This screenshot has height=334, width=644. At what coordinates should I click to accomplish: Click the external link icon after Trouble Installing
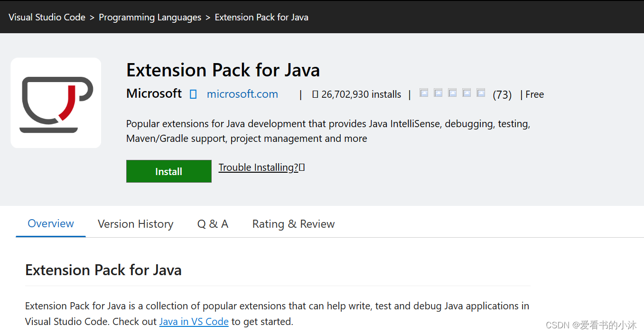coord(302,167)
